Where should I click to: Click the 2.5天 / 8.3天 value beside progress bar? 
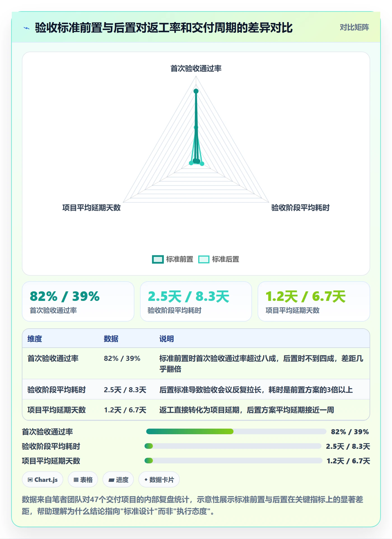pos(348,446)
